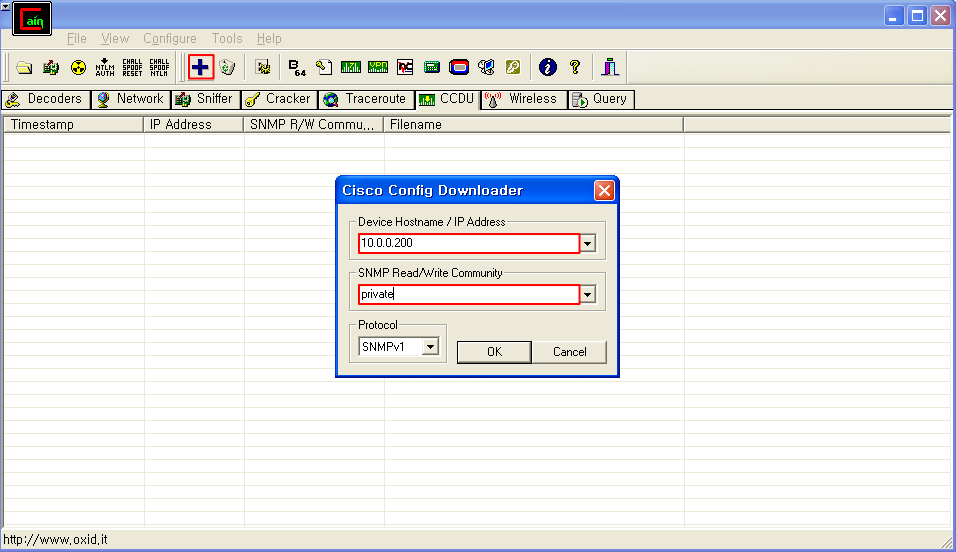The height and width of the screenshot is (552, 956).
Task: Click the key-on-document toolbar icon
Action: (324, 67)
